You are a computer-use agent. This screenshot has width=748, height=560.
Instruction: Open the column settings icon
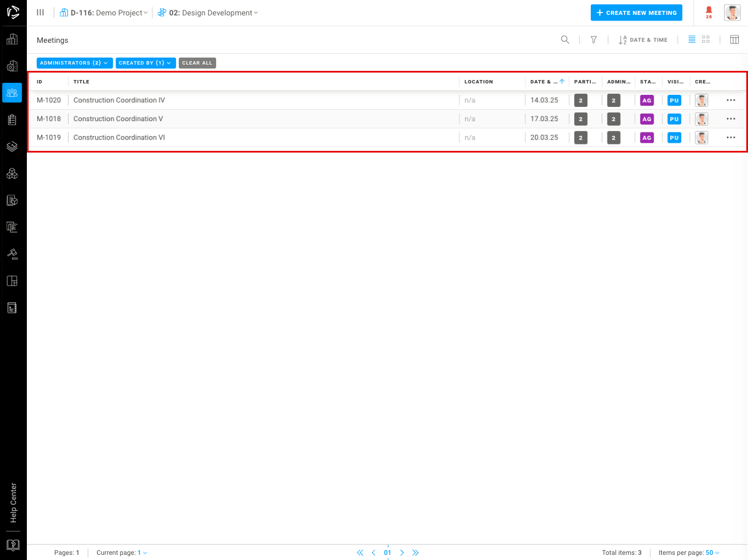click(x=734, y=40)
